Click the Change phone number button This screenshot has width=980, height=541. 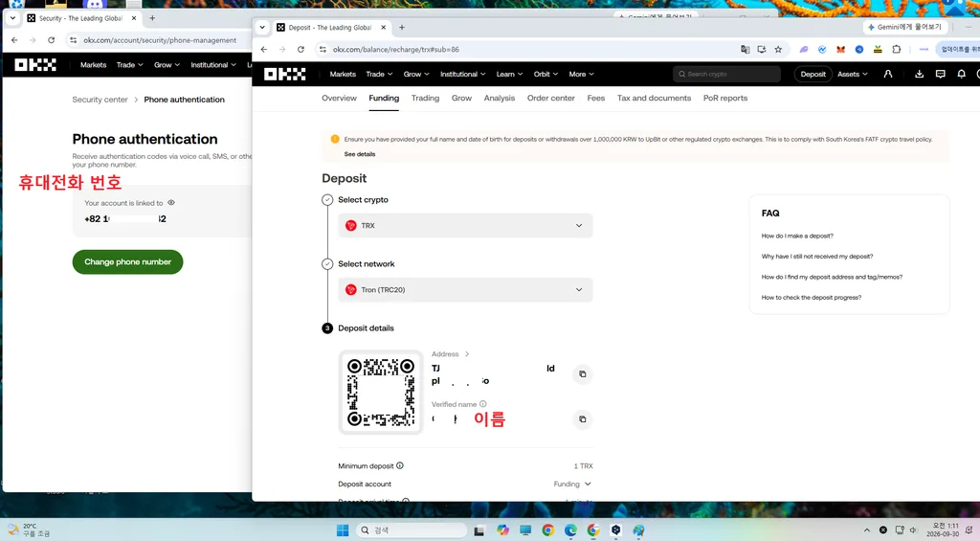click(127, 262)
